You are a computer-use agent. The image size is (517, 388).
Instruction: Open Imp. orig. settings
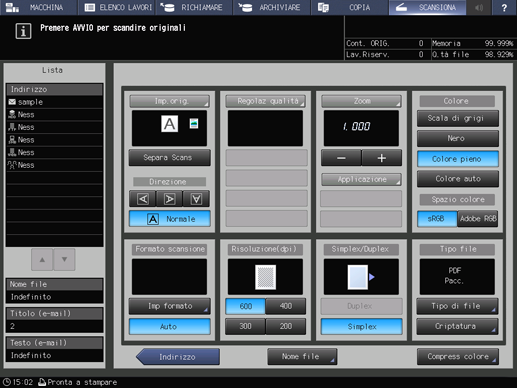point(170,101)
